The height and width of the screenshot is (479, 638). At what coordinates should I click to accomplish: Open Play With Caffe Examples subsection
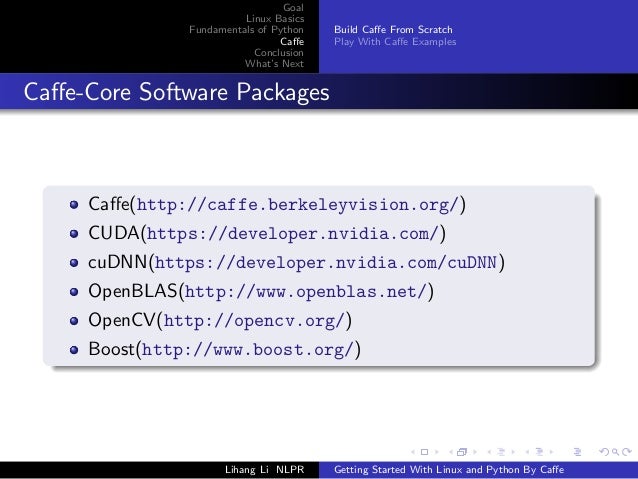(395, 42)
